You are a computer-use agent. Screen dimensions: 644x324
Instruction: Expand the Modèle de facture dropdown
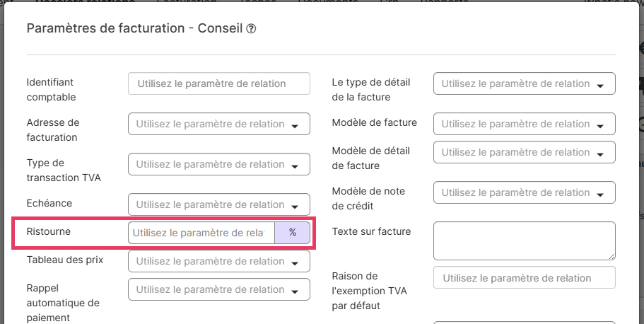(x=524, y=124)
